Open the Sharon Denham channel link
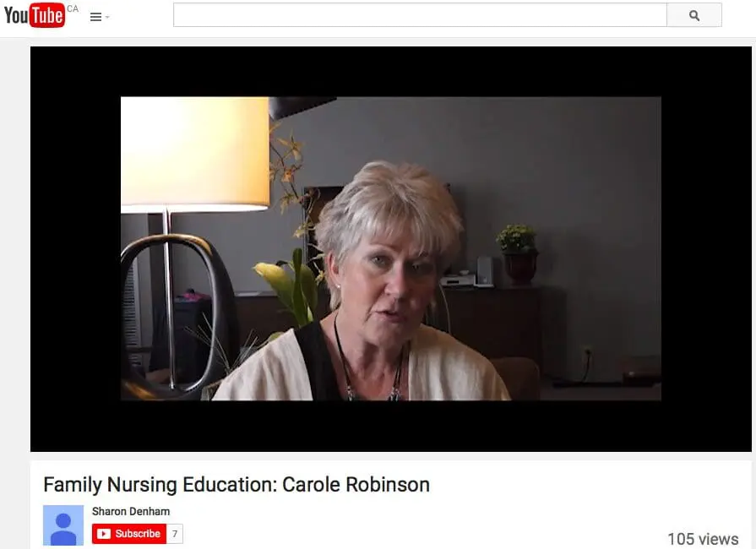The height and width of the screenshot is (549, 756). [131, 511]
